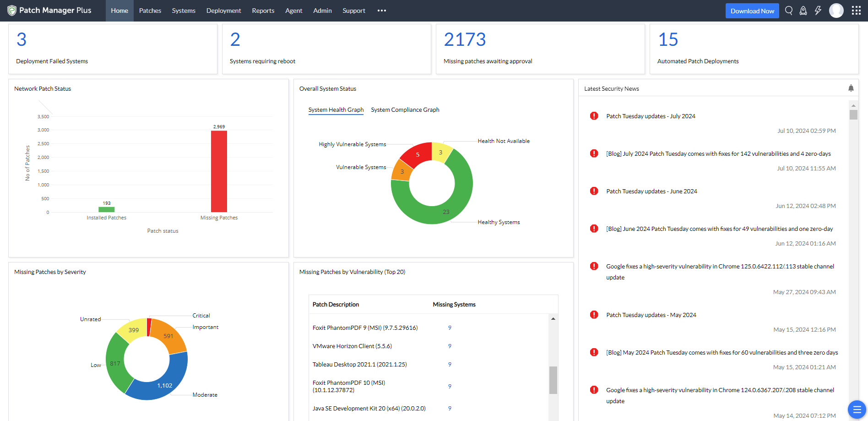The height and width of the screenshot is (421, 868).
Task: Click the bell icon in Latest Security News panel
Action: [851, 88]
